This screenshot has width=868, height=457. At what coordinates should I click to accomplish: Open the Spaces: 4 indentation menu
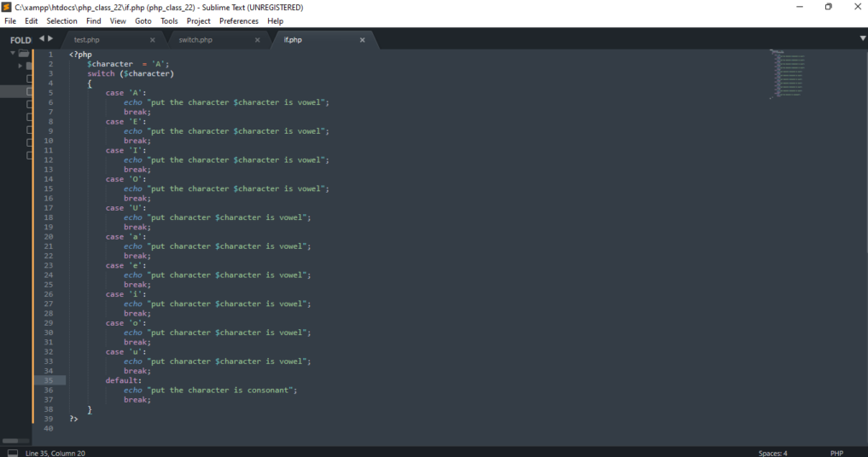(x=772, y=453)
